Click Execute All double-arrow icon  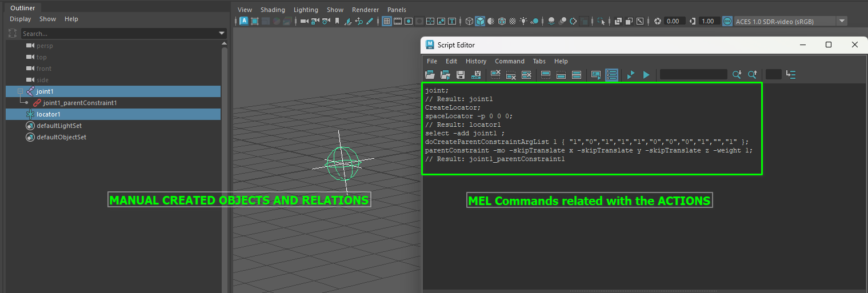tap(631, 75)
